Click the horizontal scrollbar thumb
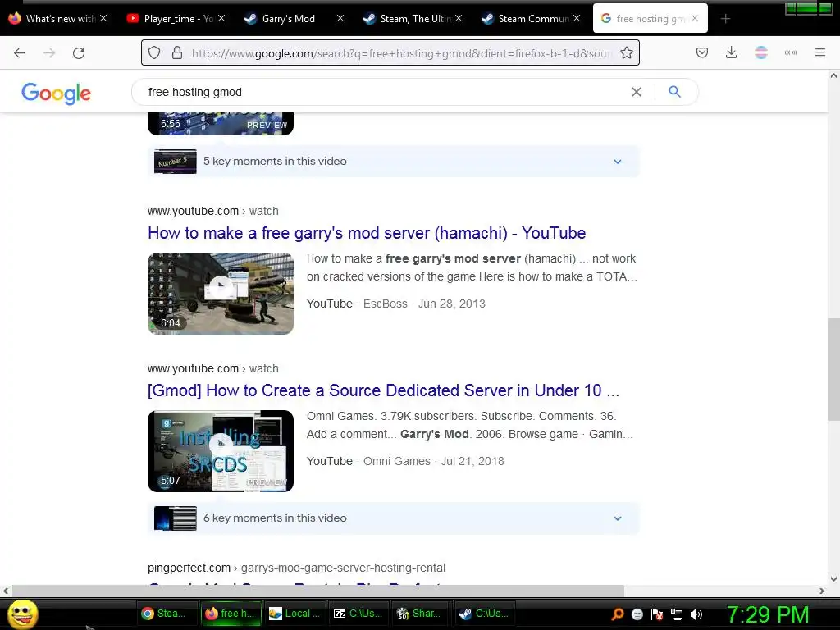 (x=318, y=591)
